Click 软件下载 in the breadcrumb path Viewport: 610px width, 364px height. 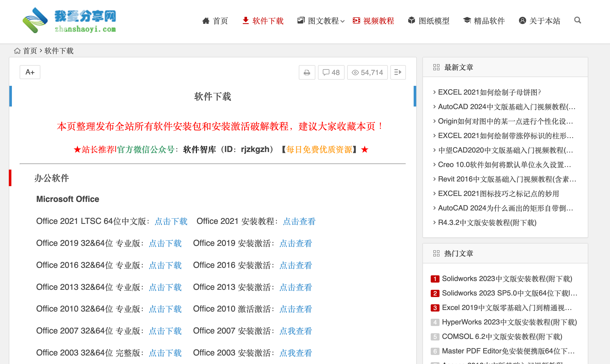(x=59, y=51)
